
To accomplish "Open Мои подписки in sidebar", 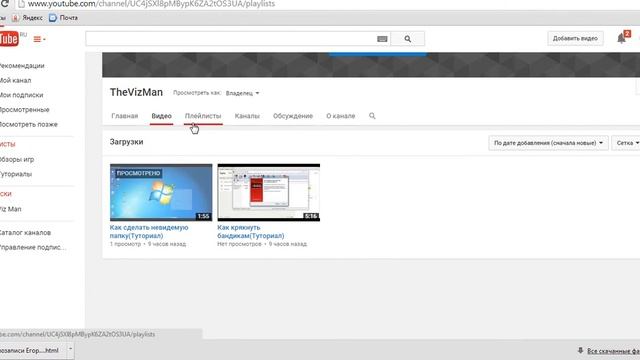I will [x=22, y=95].
